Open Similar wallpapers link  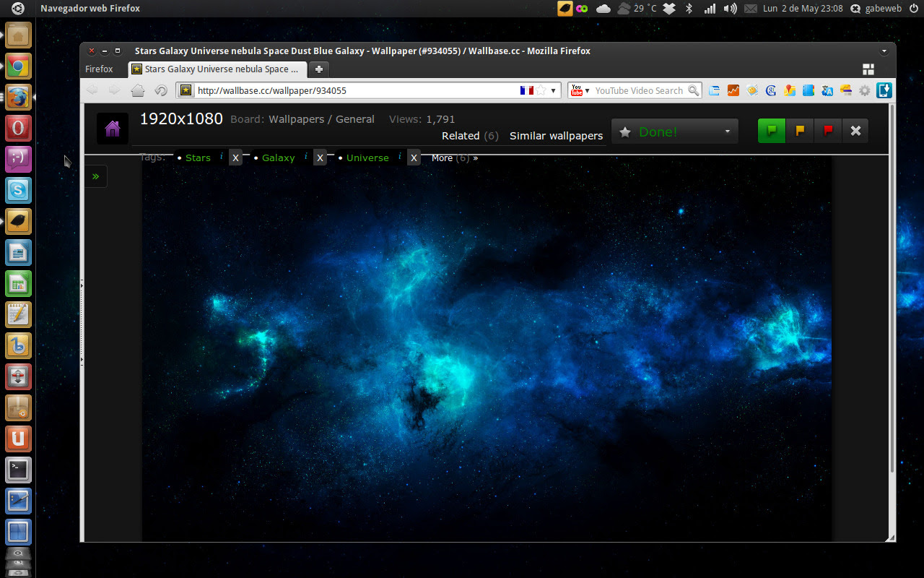coord(556,136)
